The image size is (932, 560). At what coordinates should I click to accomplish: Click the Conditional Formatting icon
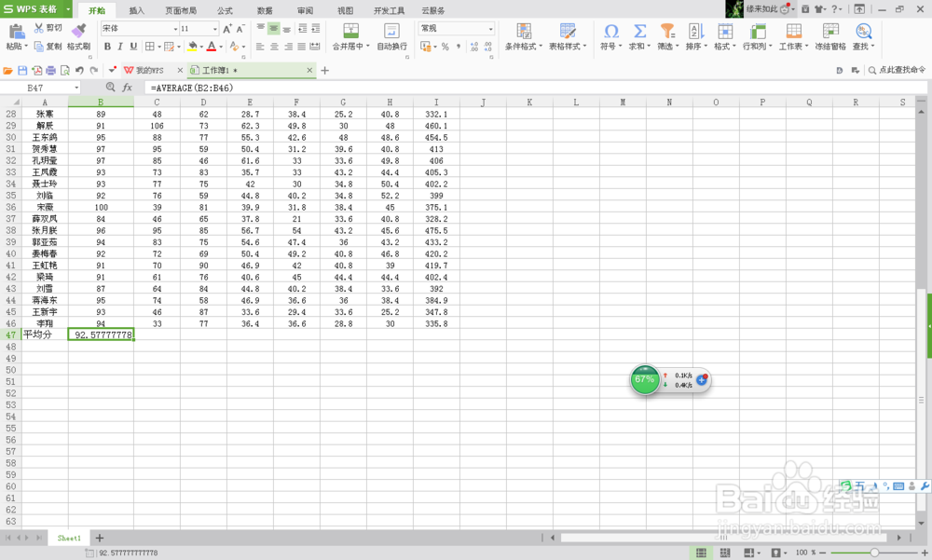pyautogui.click(x=524, y=31)
